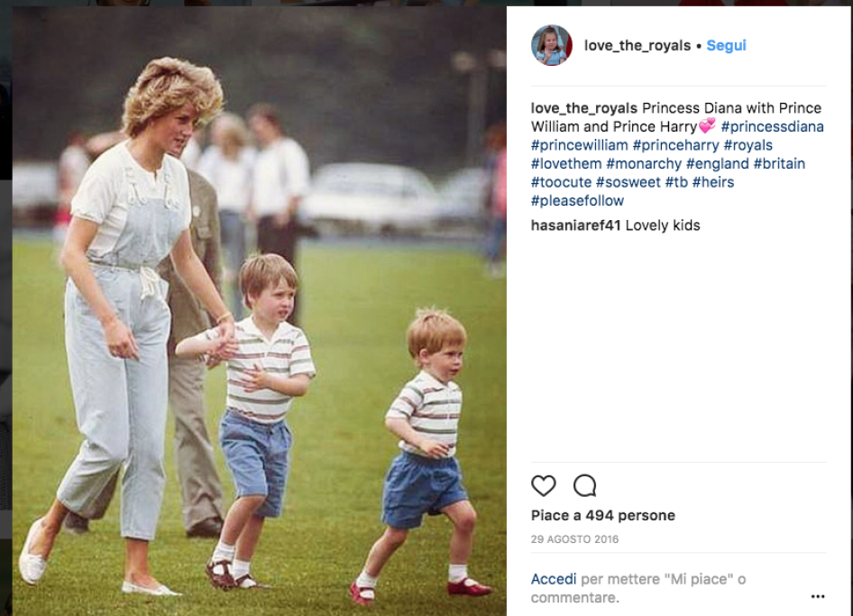Open comments via speech bubble icon
The height and width of the screenshot is (616, 853).
tap(585, 485)
